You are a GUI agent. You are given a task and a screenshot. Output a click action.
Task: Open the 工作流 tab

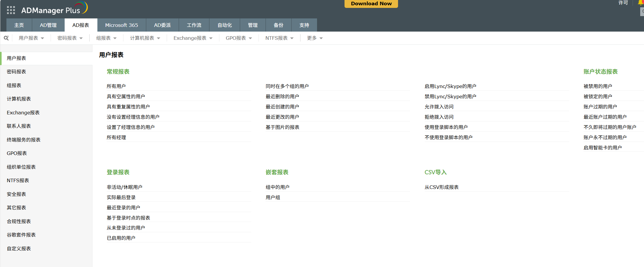point(194,25)
